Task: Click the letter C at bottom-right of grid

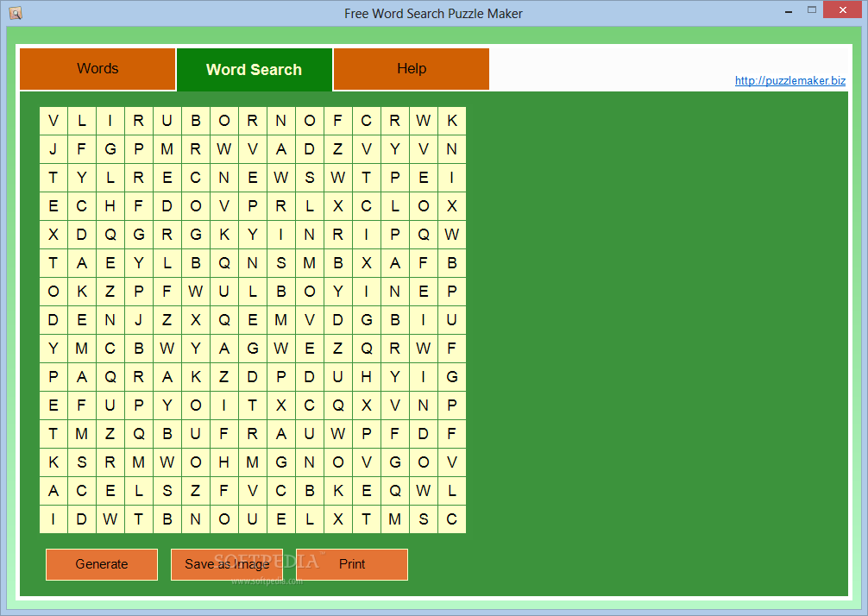Action: (452, 519)
